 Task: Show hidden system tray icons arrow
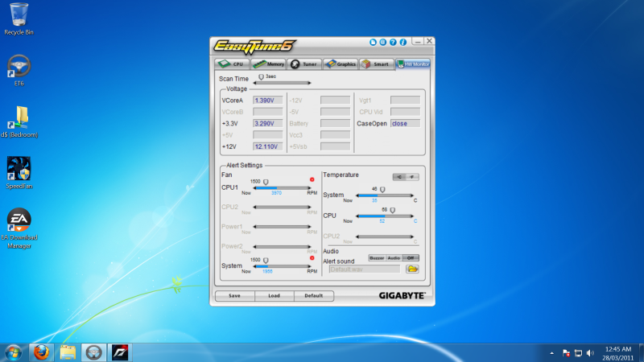tap(551, 353)
